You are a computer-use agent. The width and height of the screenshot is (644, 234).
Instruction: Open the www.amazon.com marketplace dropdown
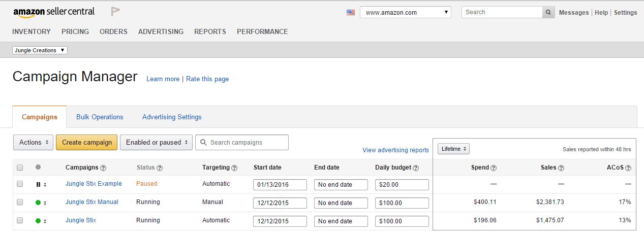406,12
